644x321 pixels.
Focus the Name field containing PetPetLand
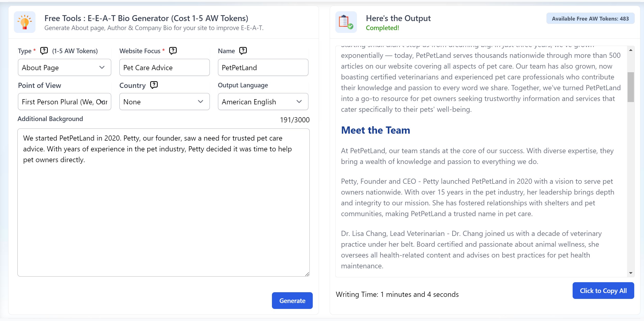pyautogui.click(x=263, y=67)
